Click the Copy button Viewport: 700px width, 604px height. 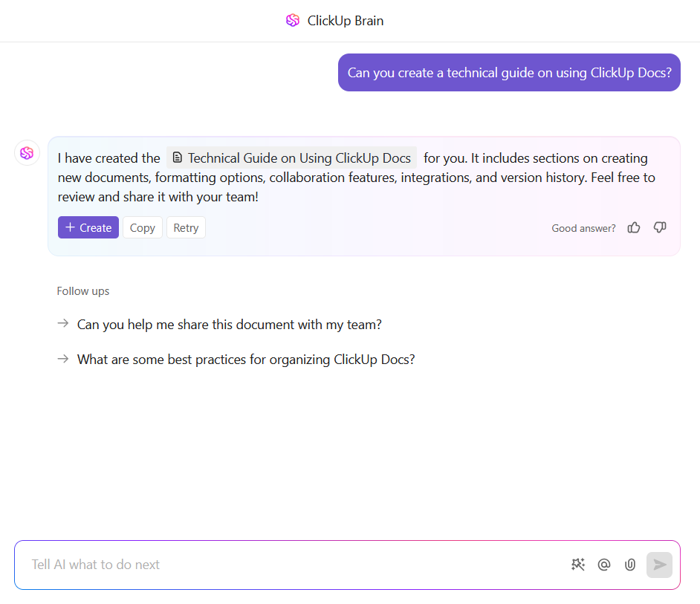tap(143, 227)
